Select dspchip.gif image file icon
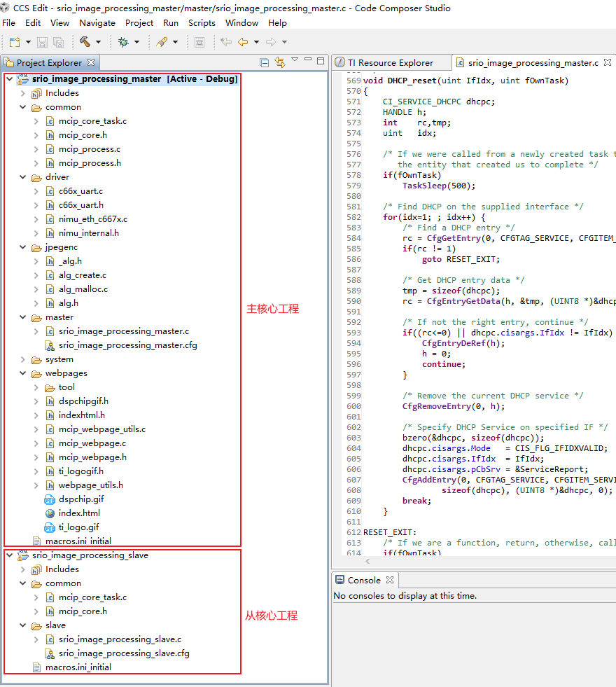 (x=50, y=499)
